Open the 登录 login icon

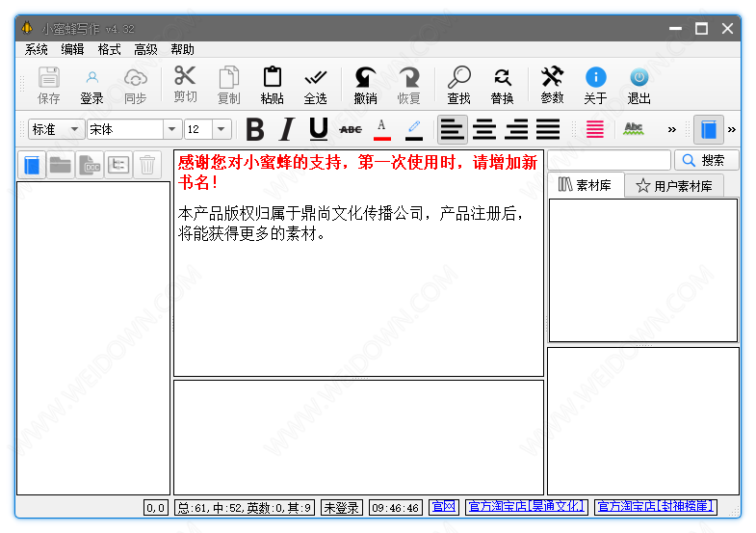(91, 86)
